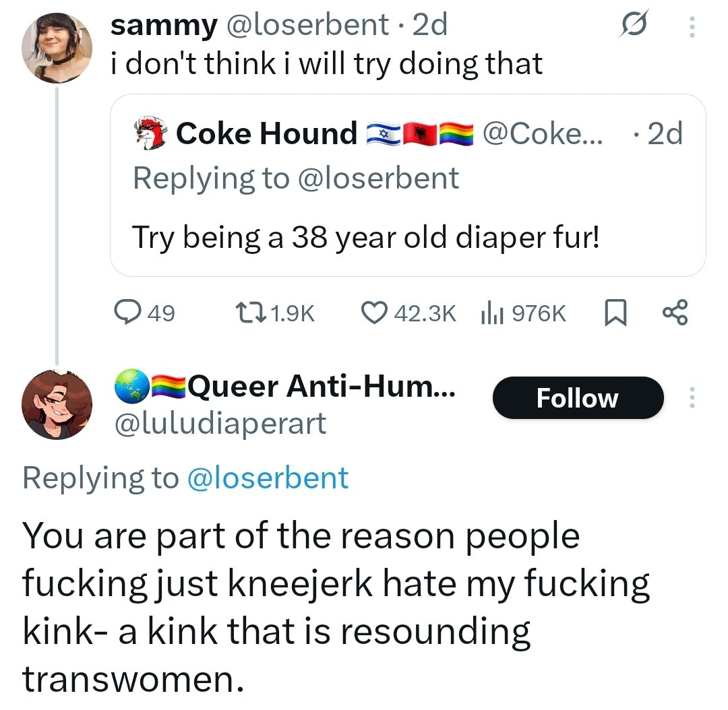Open more options beside Follow button

tap(692, 397)
